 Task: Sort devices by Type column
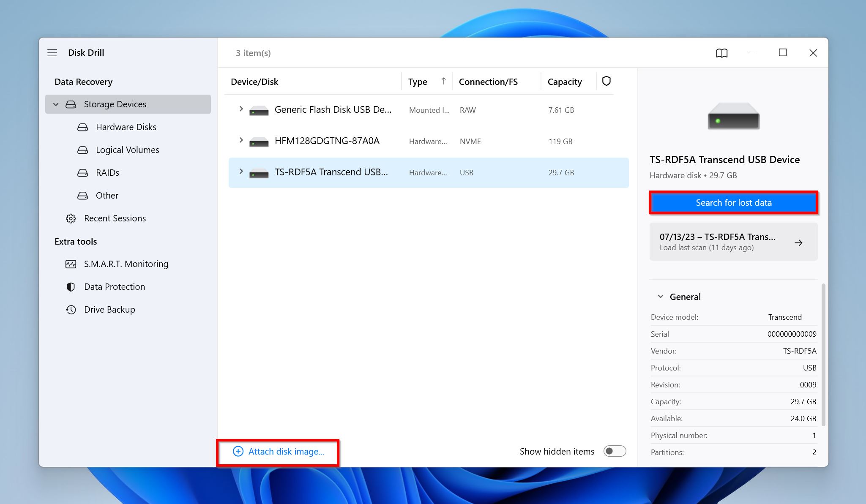tap(418, 81)
